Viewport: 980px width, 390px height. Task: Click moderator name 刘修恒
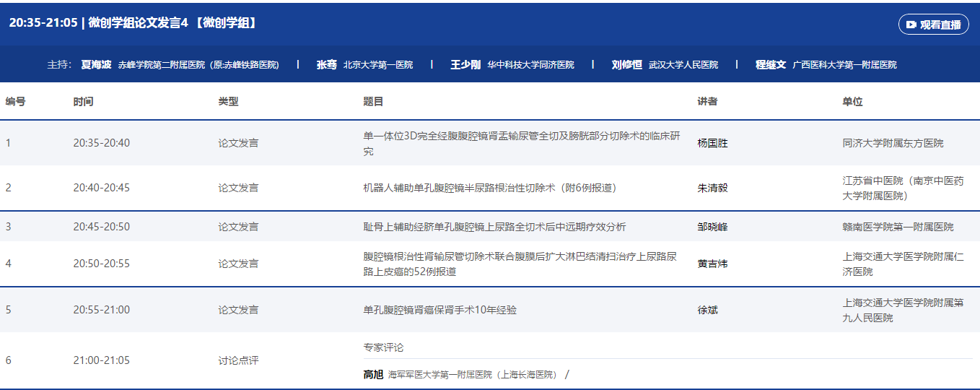(x=626, y=64)
